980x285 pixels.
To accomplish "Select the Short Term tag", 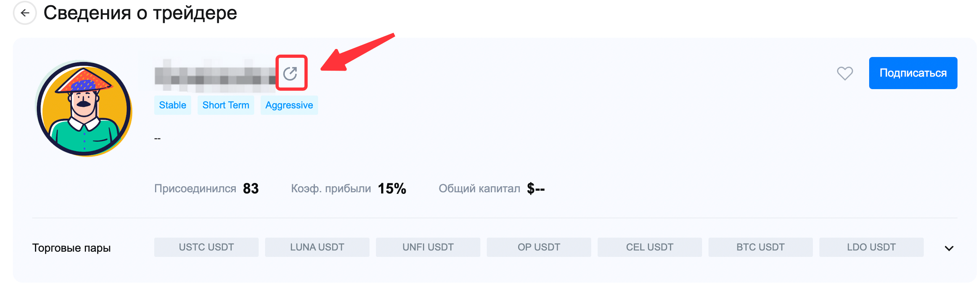I will [x=226, y=105].
